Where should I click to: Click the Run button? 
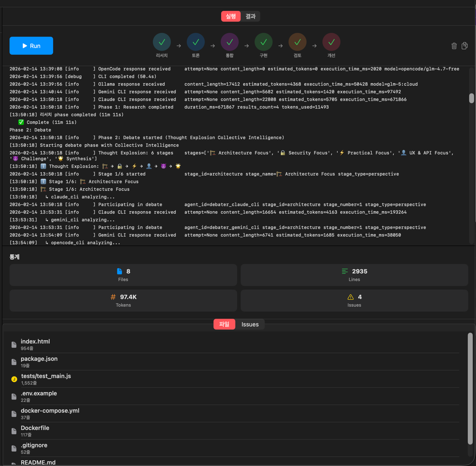pyautogui.click(x=31, y=46)
